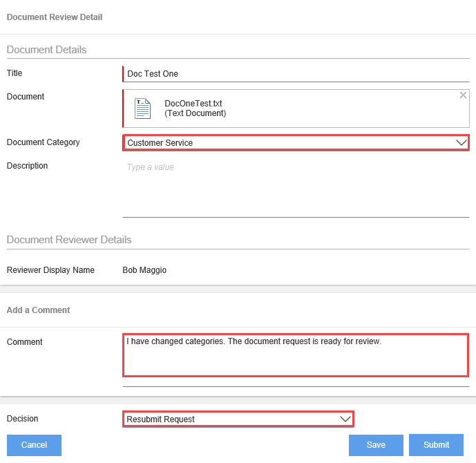Click the Title field 'Doc Test One'
Screen dimensions: 476x463
pyautogui.click(x=296, y=73)
